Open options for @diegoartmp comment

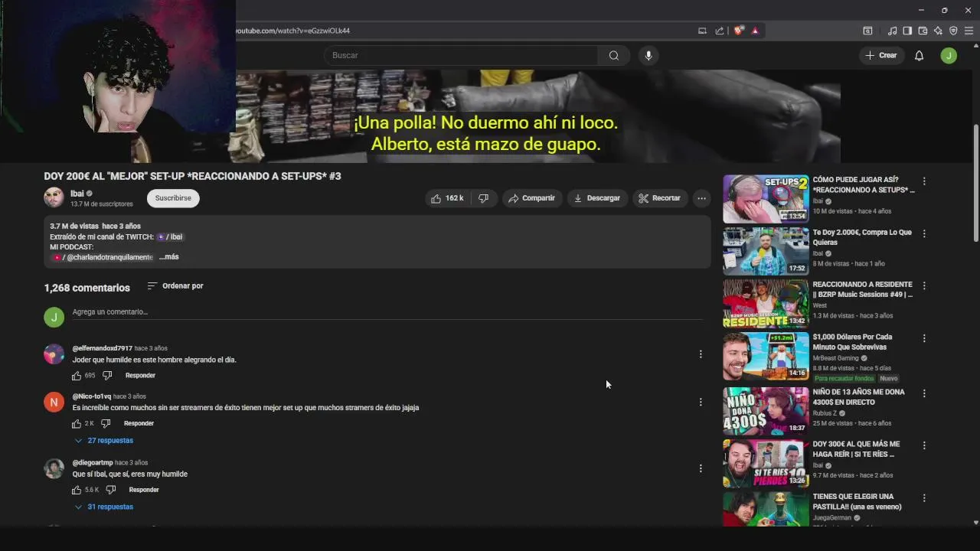pos(701,468)
